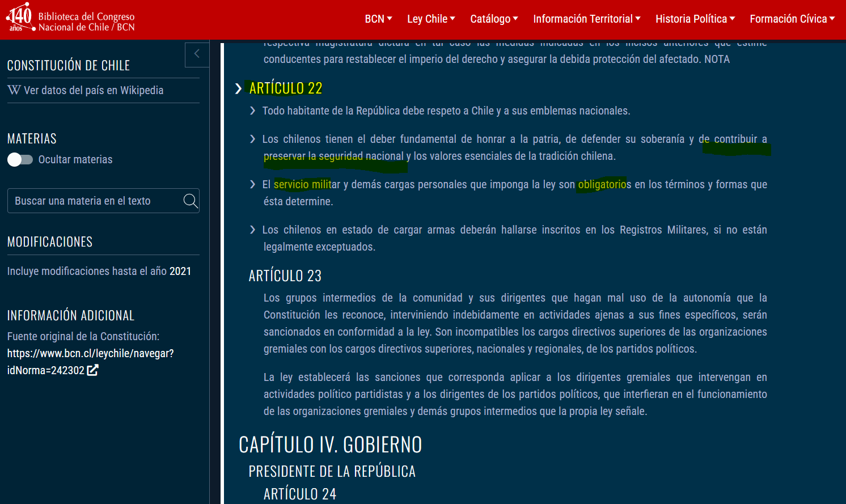
Task: Open Ver datos del país en Wikipedia
Action: pyautogui.click(x=86, y=90)
